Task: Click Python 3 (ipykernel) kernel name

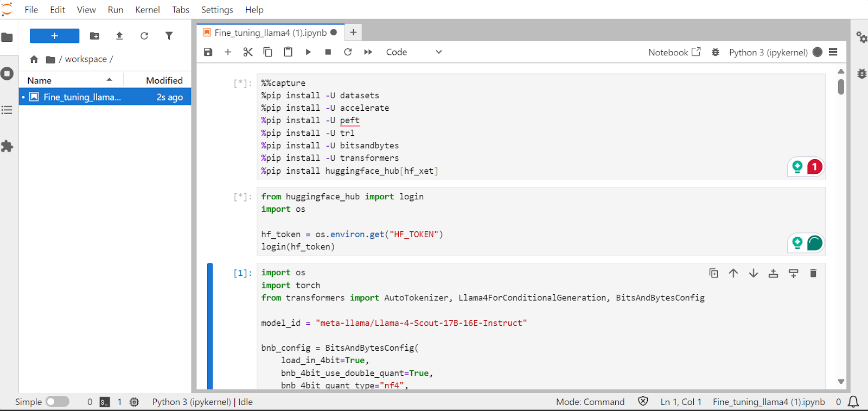Action: coord(768,52)
